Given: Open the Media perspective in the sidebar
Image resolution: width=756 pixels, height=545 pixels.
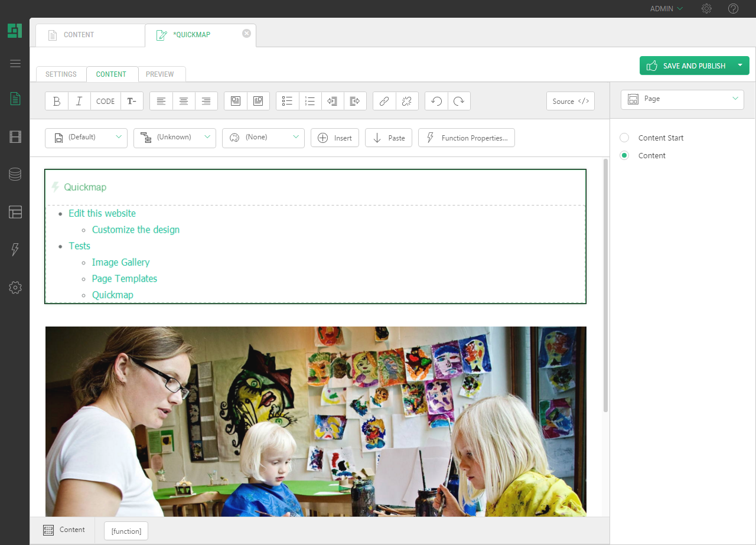Looking at the screenshot, I should click(15, 137).
